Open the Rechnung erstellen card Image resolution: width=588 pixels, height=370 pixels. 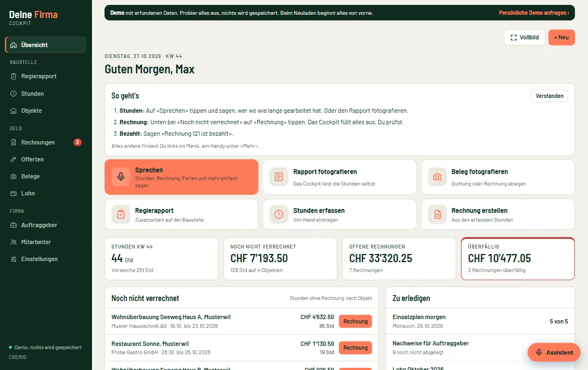click(498, 215)
